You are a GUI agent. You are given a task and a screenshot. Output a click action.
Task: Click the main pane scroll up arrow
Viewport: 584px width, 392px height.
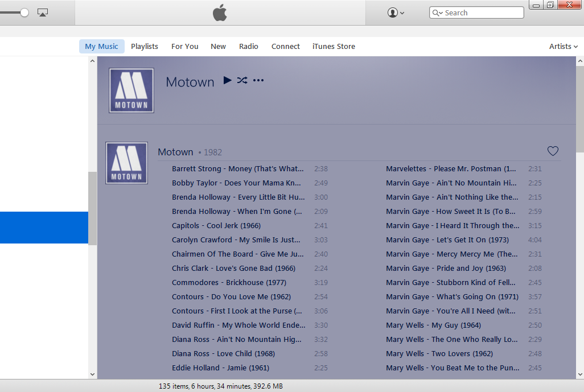[580, 61]
